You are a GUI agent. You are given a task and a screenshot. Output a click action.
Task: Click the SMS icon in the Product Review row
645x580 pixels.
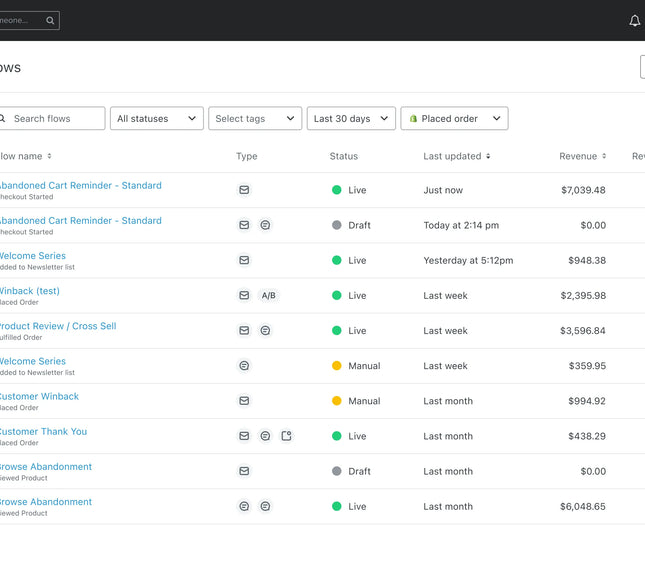click(x=265, y=331)
